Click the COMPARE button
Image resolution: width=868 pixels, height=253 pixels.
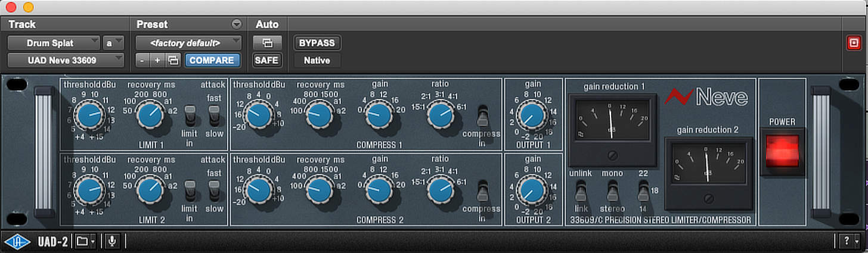tap(212, 60)
